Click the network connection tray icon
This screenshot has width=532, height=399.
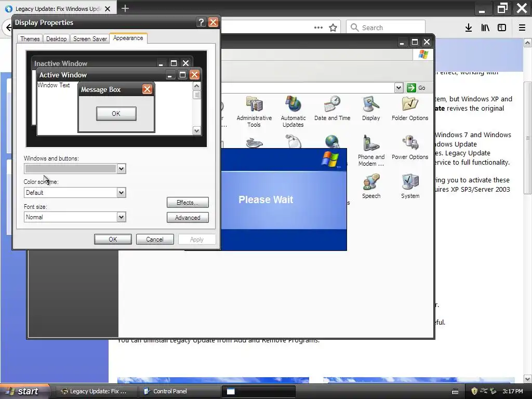point(484,391)
